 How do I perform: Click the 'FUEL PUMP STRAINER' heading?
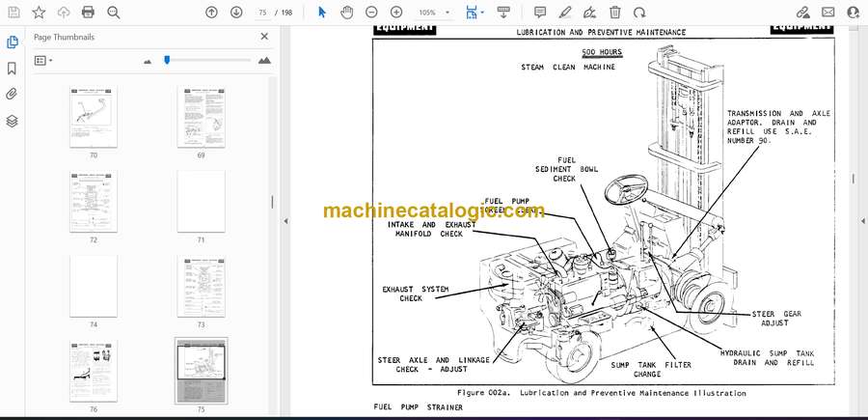point(418,407)
